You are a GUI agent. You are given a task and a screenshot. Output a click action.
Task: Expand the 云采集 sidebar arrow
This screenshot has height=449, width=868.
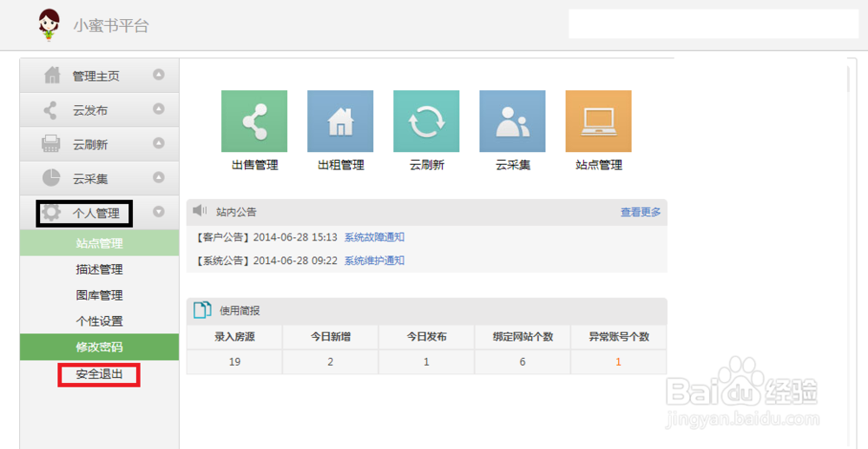(159, 177)
